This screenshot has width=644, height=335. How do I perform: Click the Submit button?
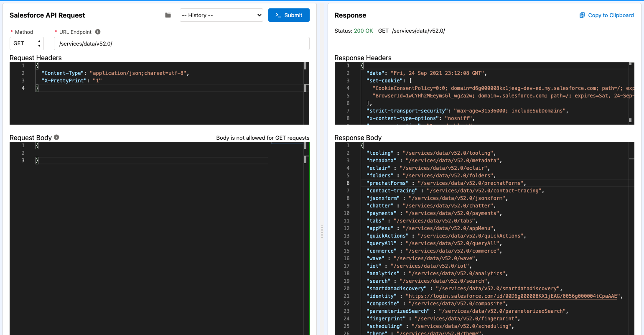[289, 15]
